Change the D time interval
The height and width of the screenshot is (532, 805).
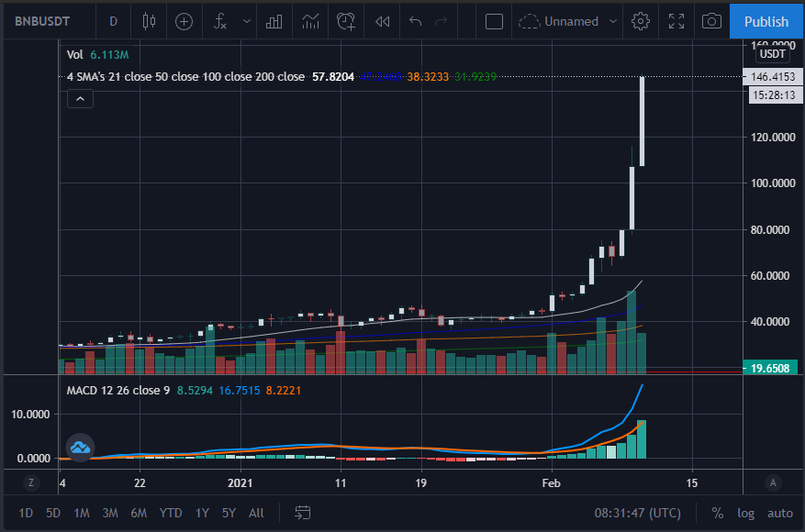tap(113, 21)
